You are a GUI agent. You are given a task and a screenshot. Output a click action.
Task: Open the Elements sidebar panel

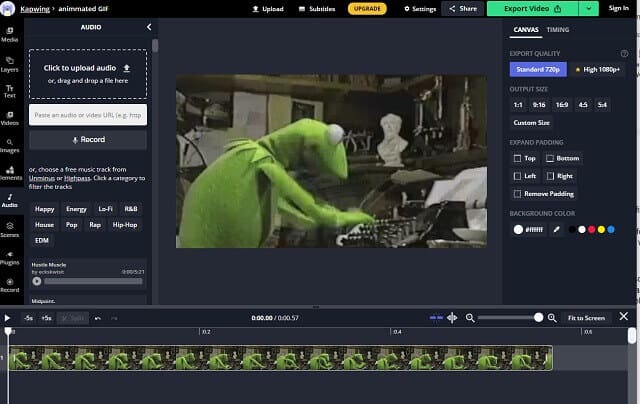coord(9,173)
